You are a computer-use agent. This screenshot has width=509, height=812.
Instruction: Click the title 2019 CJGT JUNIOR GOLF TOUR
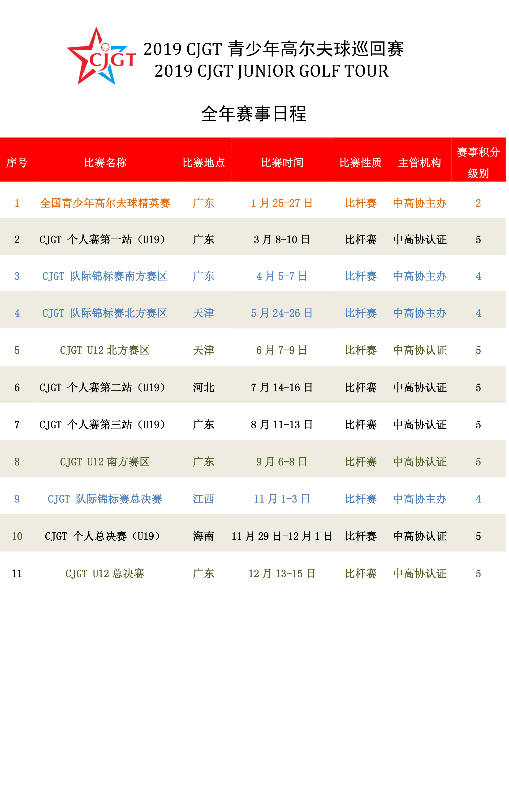pyautogui.click(x=271, y=71)
